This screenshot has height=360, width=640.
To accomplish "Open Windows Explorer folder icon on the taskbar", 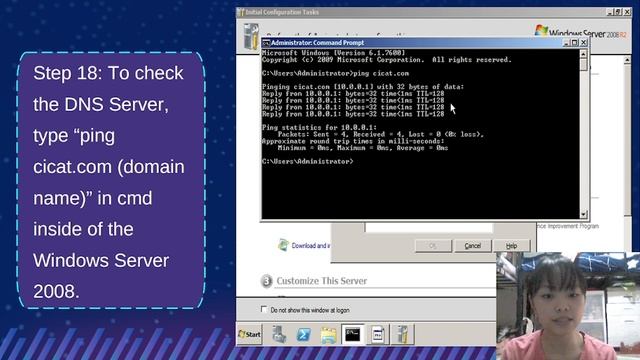I will coord(328,335).
